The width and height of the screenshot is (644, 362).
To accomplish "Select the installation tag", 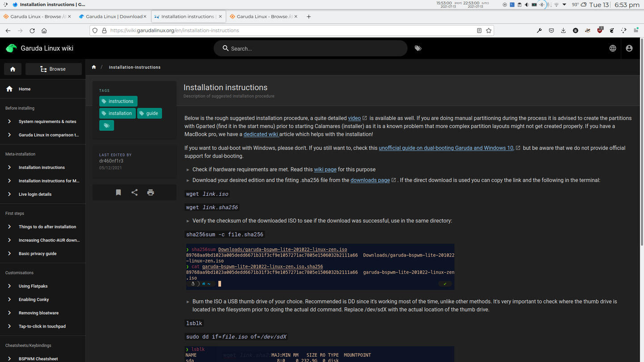I will [117, 113].
